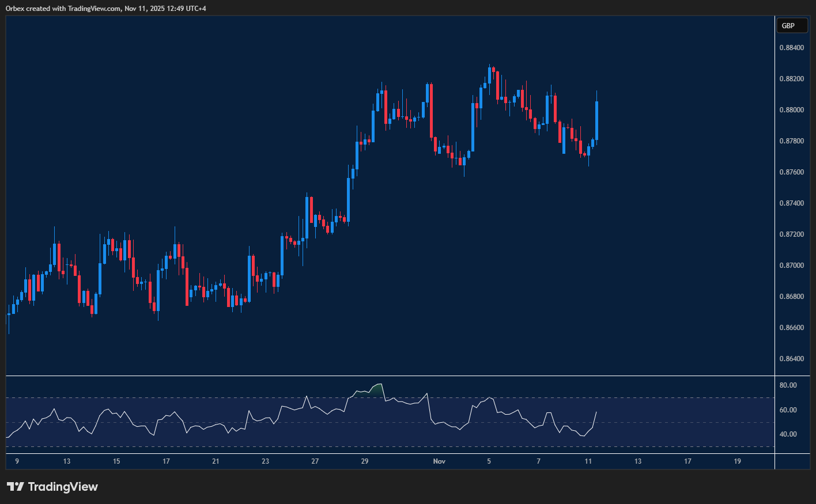Click the RSI 40.00 scale label
The width and height of the screenshot is (816, 504).
[788, 434]
